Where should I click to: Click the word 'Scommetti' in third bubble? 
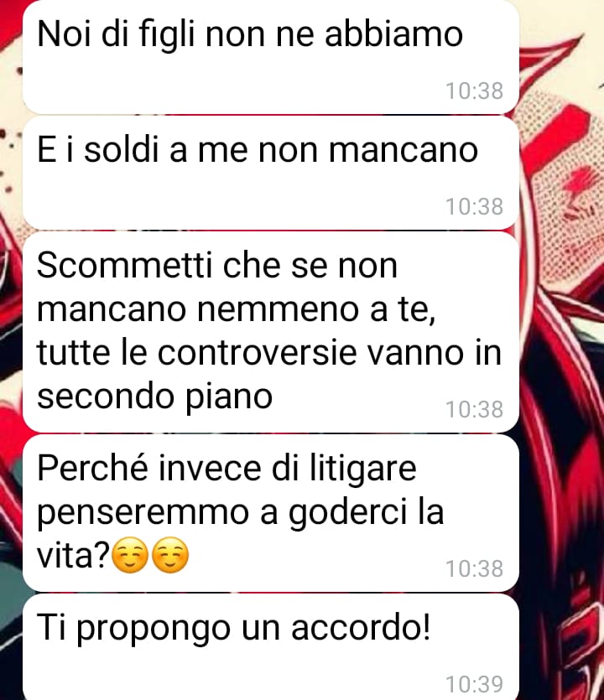pos(125,265)
